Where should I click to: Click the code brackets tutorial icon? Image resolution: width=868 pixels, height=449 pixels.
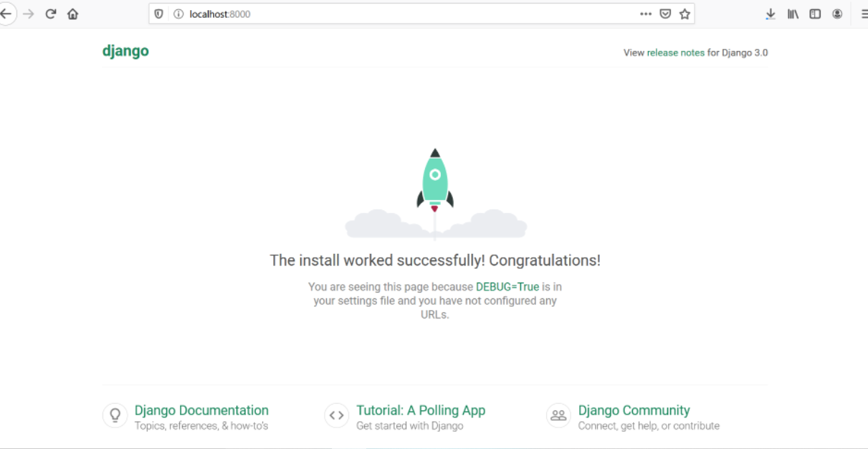[x=336, y=415]
